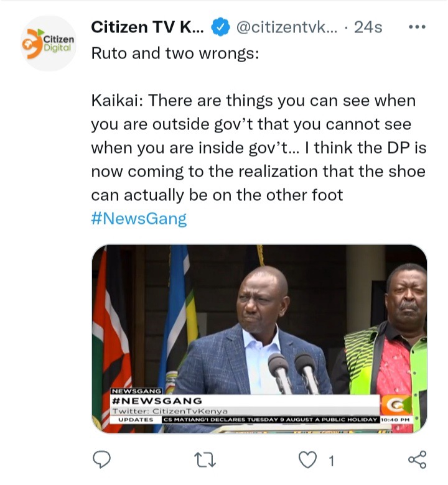Click the #NEWSGANG banner in the image
The image size is (448, 485).
(x=157, y=401)
